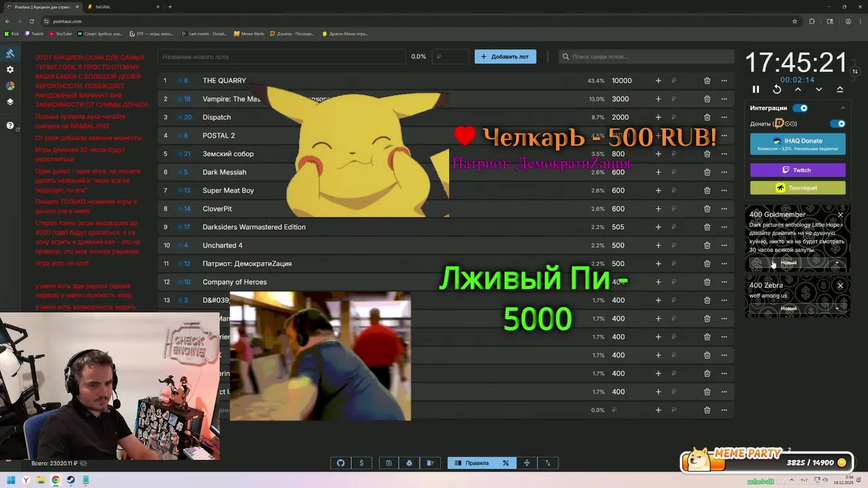Click the new lot amount field
The width and height of the screenshot is (868, 488).
click(x=451, y=57)
